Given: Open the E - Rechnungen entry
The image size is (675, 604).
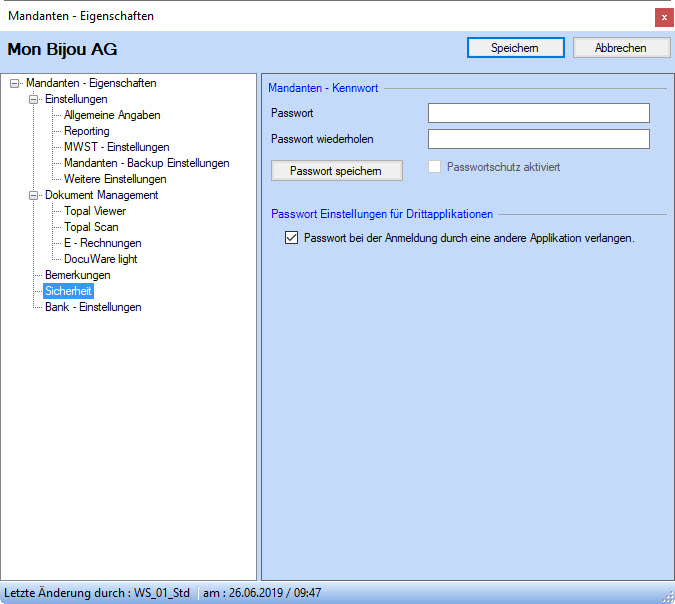Looking at the screenshot, I should tap(103, 243).
